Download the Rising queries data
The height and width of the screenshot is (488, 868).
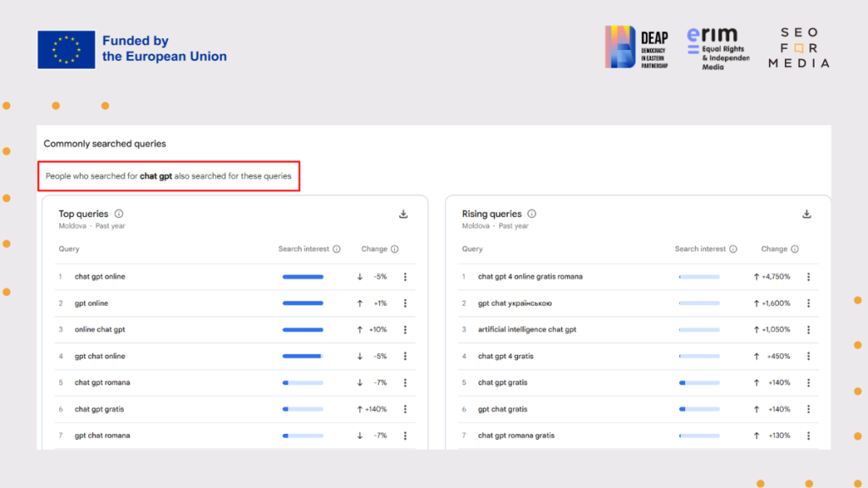807,214
